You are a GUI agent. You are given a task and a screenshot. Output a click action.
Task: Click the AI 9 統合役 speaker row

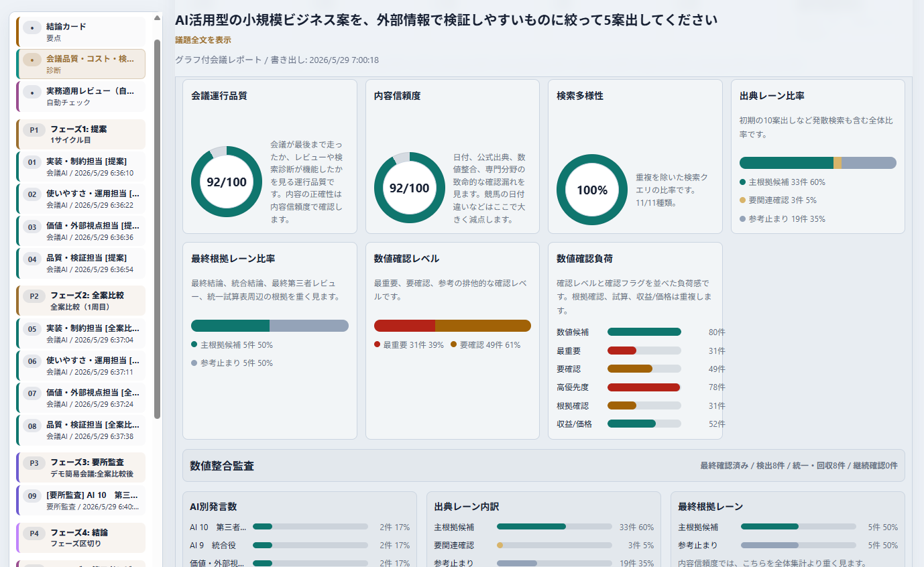[x=300, y=545]
